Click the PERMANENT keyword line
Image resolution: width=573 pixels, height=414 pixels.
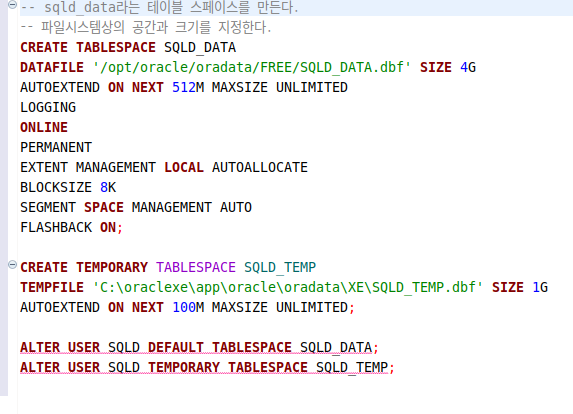[56, 148]
